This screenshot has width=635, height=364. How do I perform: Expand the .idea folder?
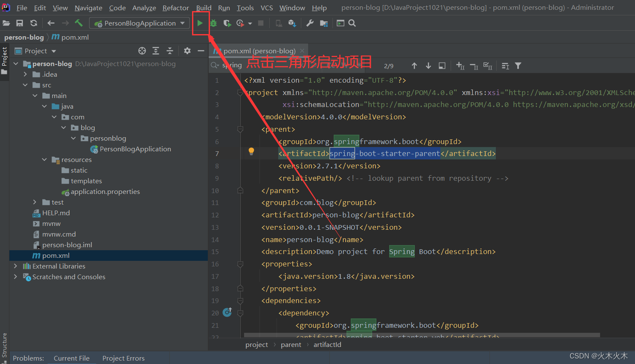tap(25, 74)
